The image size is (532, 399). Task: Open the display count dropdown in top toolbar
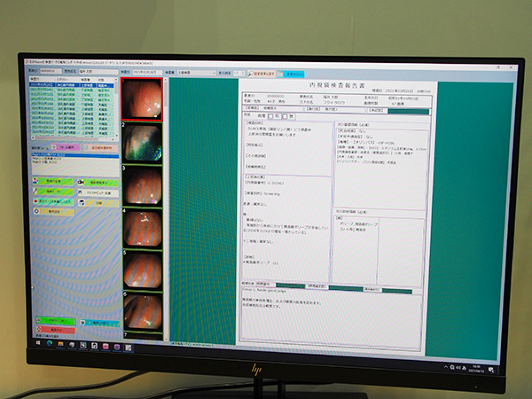pos(243,74)
